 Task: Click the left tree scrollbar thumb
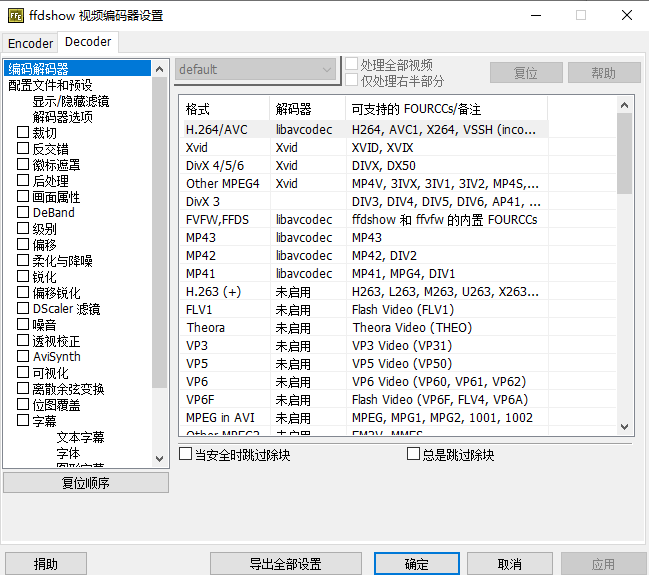[159, 232]
